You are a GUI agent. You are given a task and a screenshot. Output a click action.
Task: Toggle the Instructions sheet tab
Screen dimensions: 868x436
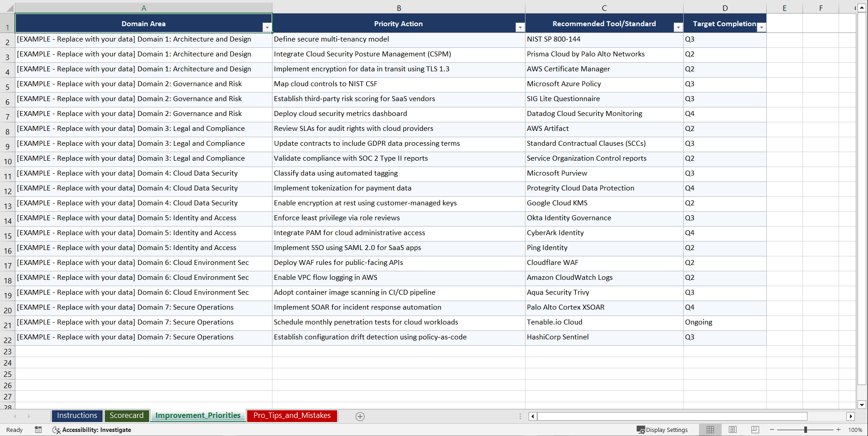click(x=77, y=416)
